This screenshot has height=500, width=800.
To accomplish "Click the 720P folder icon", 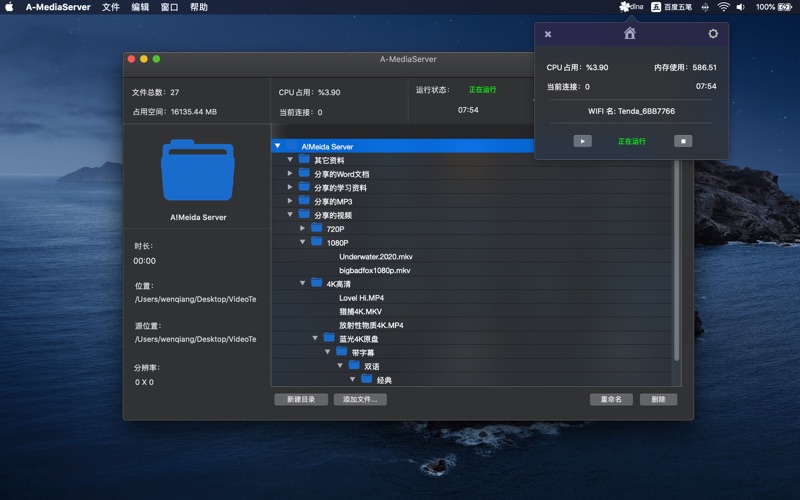I will coord(317,228).
